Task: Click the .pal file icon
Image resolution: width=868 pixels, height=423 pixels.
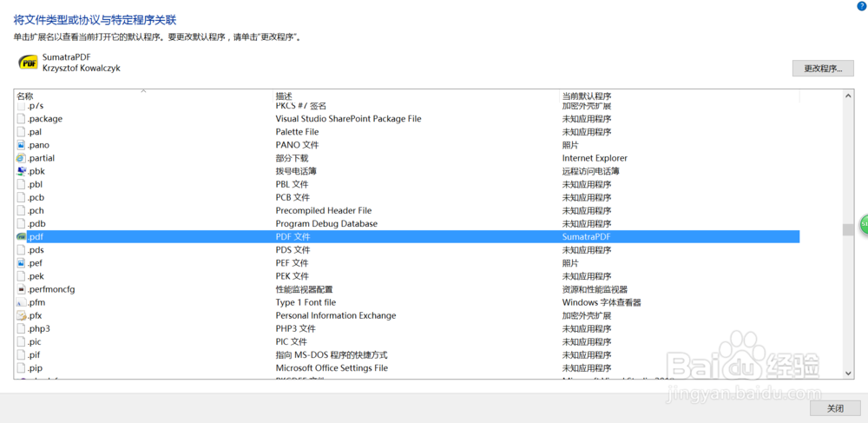Action: tap(21, 132)
